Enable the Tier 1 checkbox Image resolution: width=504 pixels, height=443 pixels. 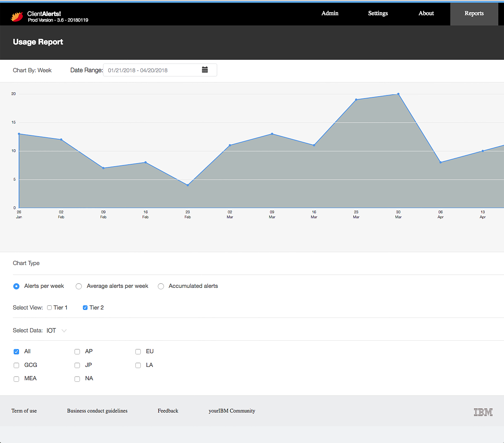coord(49,308)
